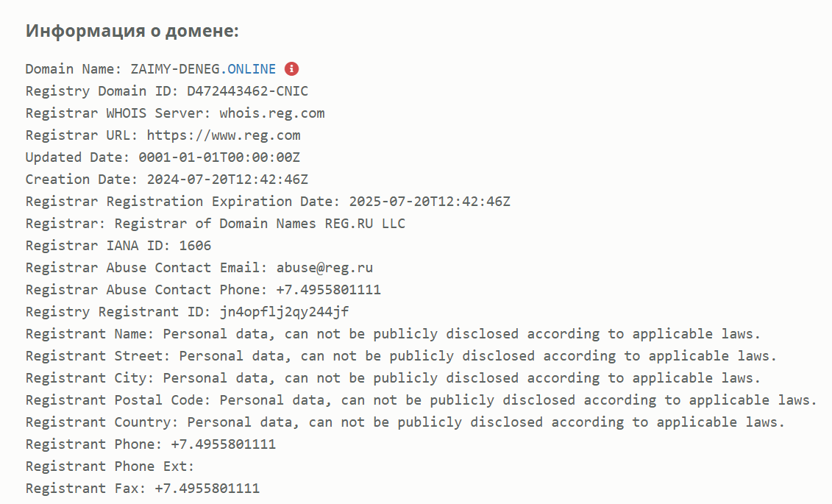This screenshot has height=504, width=832.
Task: Click the abuse@reg.ru email address
Action: point(324,268)
